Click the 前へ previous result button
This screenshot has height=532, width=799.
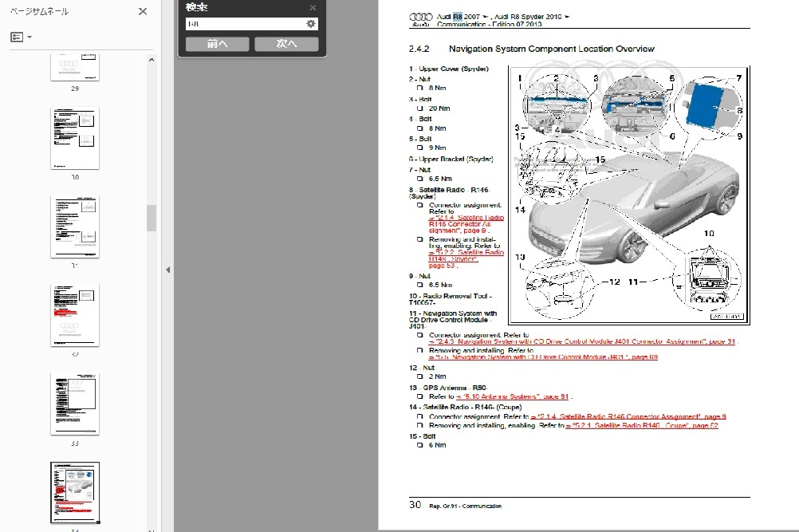[217, 45]
